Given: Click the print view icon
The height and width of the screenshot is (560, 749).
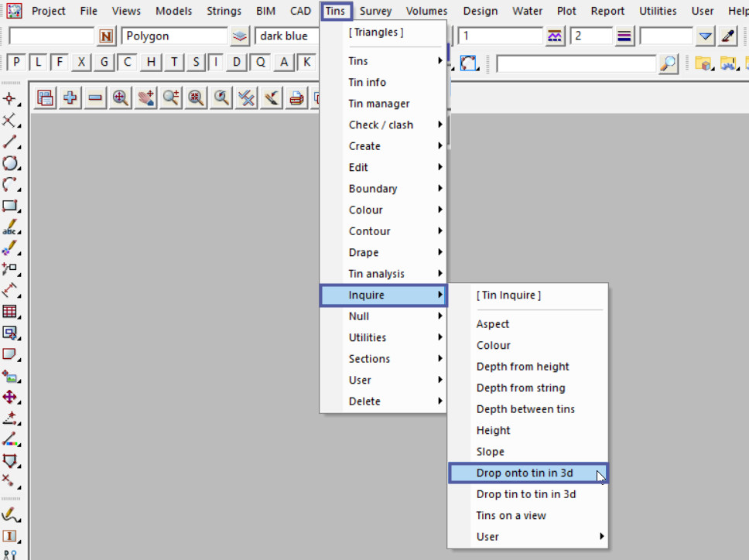Looking at the screenshot, I should click(296, 97).
